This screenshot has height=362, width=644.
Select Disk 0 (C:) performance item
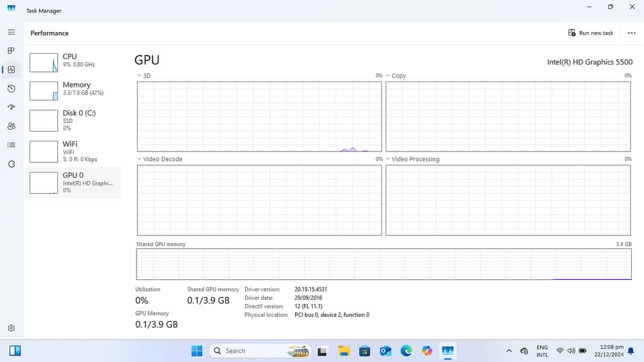pos(73,119)
